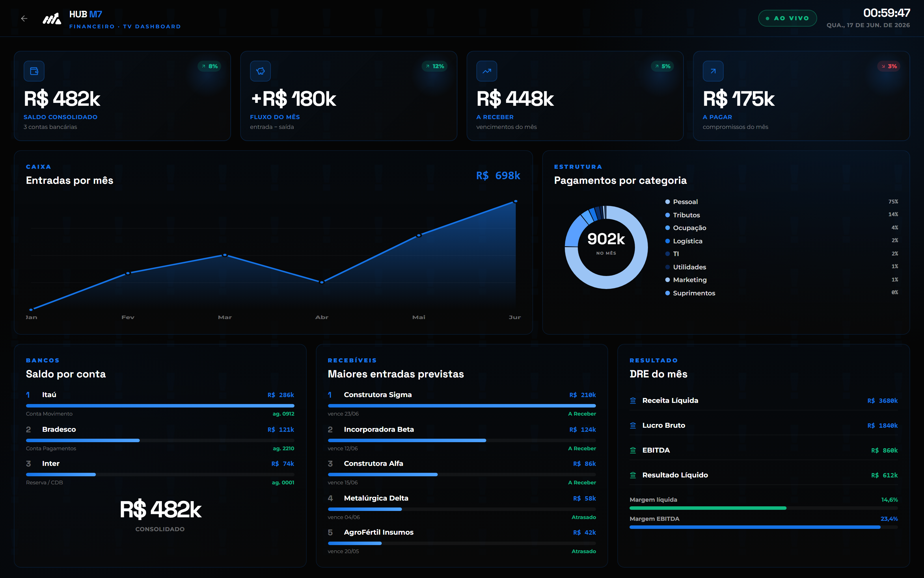
Task: Click the clock showing 00:59:47
Action: pyautogui.click(x=886, y=13)
